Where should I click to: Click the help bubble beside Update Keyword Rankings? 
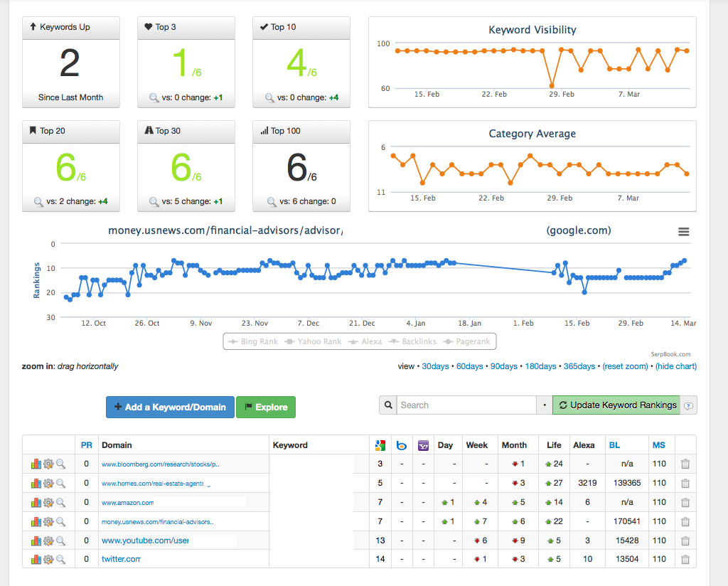point(688,406)
